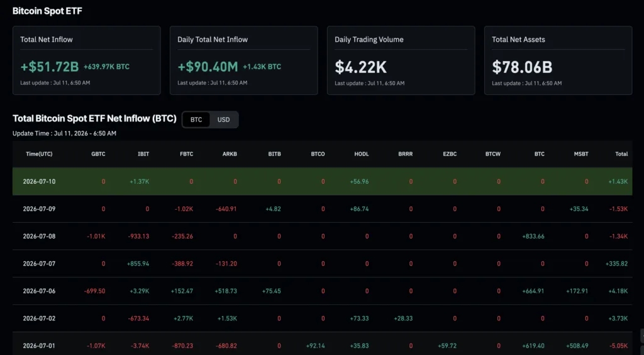Select the BTC unit toggle option
Image resolution: width=644 pixels, height=355 pixels.
[x=196, y=120]
